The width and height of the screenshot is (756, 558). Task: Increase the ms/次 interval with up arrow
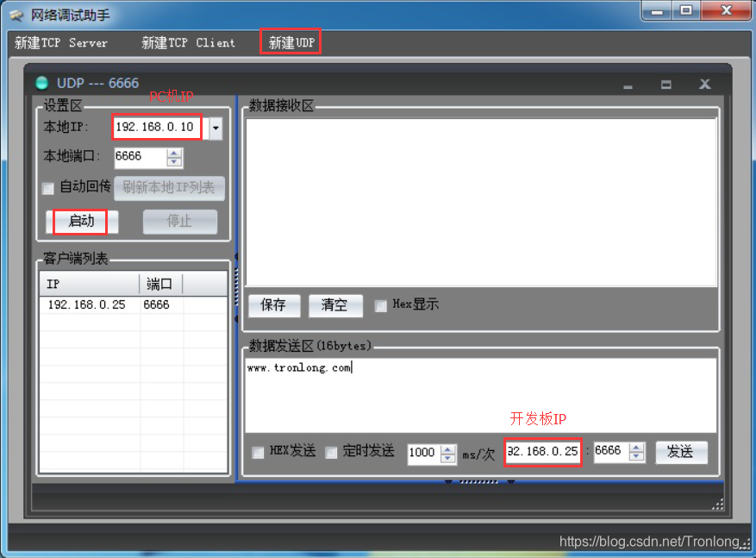[x=448, y=449]
